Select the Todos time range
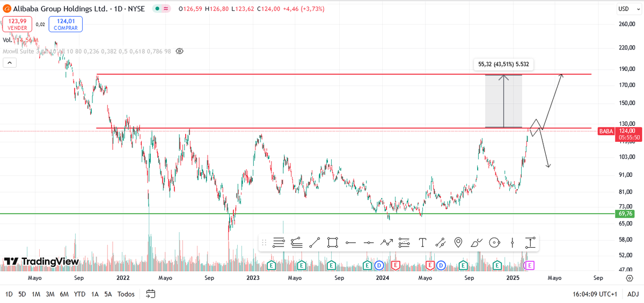The width and height of the screenshot is (644, 303). click(126, 294)
